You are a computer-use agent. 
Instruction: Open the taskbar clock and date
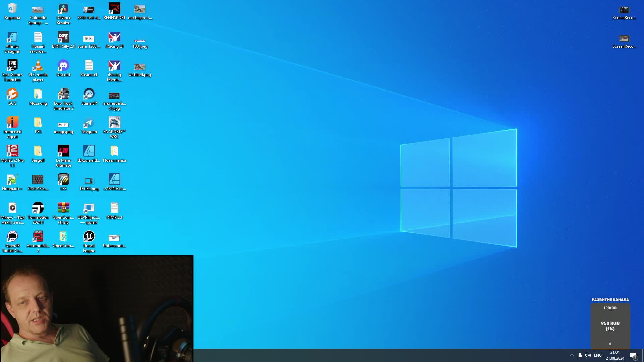[615, 355]
